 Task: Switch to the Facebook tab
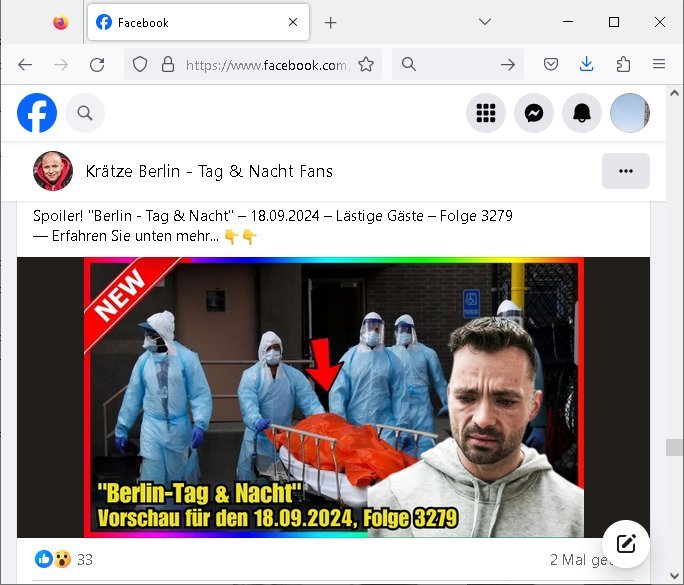tap(198, 22)
